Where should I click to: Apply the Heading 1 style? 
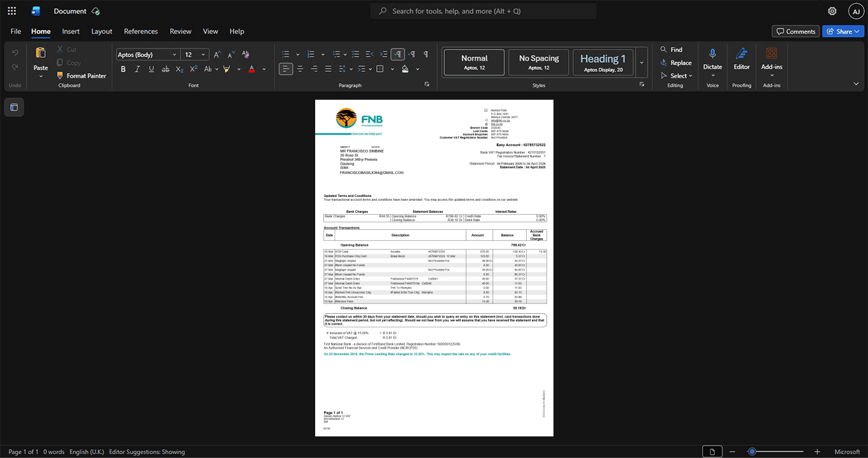[x=603, y=62]
